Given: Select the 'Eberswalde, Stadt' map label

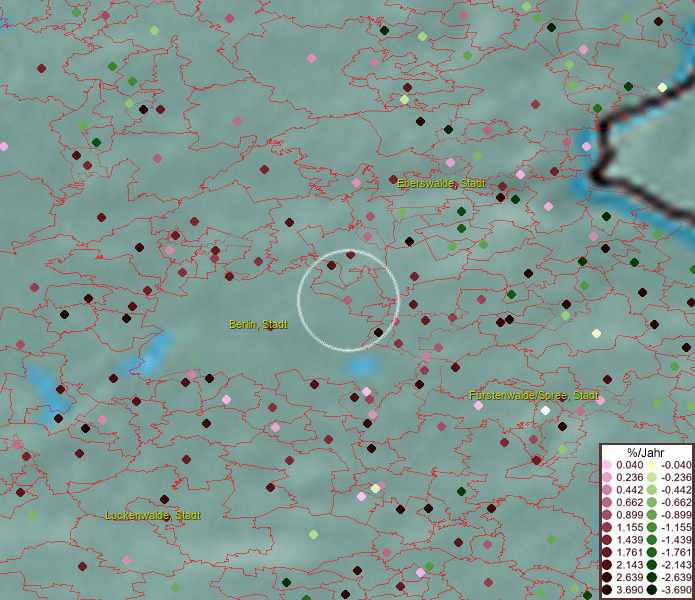Looking at the screenshot, I should point(441,183).
